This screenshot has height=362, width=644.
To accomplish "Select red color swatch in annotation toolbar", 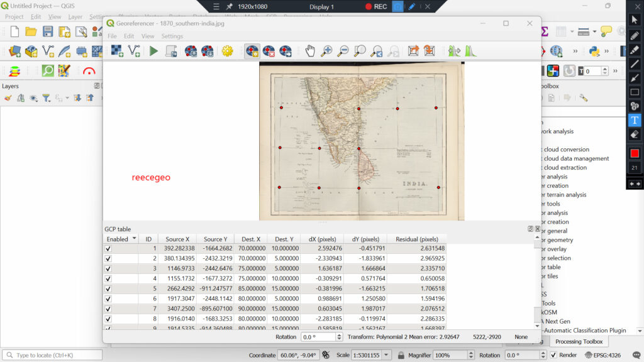I will [x=635, y=153].
